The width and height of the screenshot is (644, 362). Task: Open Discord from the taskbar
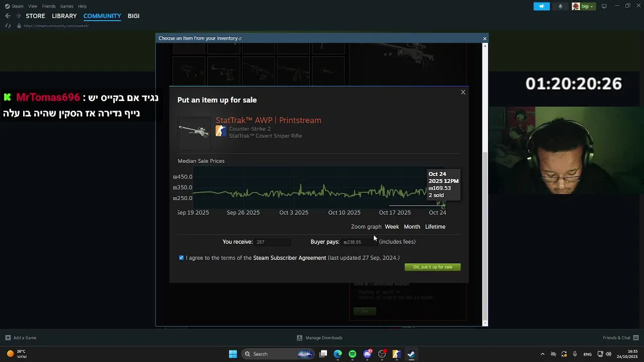click(x=367, y=354)
